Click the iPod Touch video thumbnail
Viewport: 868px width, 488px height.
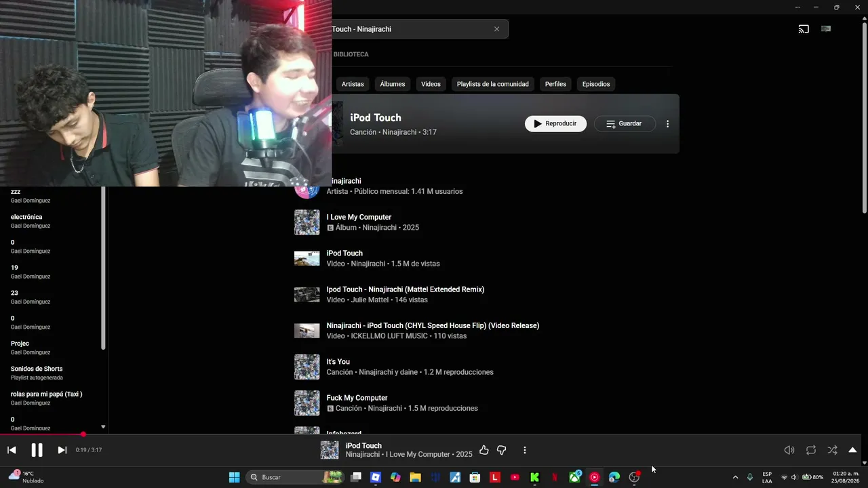[307, 258]
